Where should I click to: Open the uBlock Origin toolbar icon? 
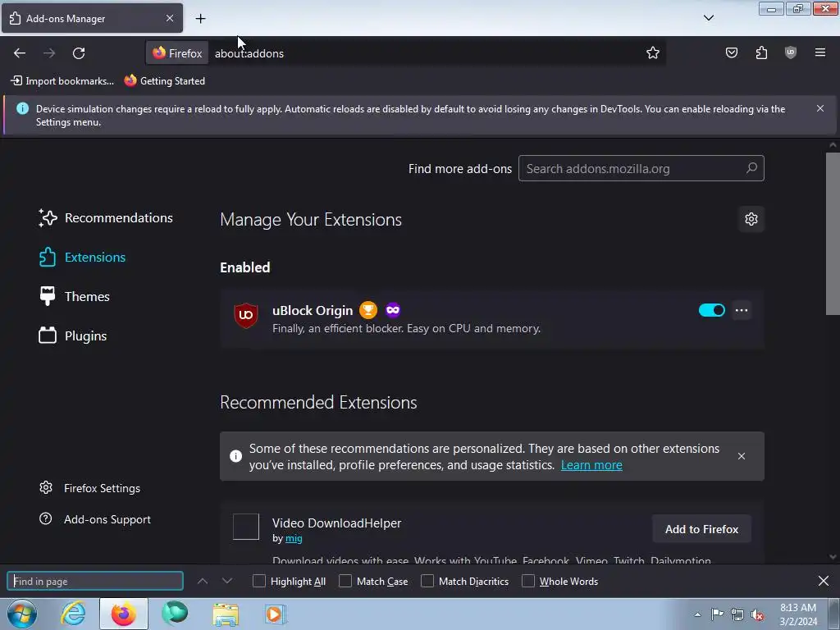791,52
